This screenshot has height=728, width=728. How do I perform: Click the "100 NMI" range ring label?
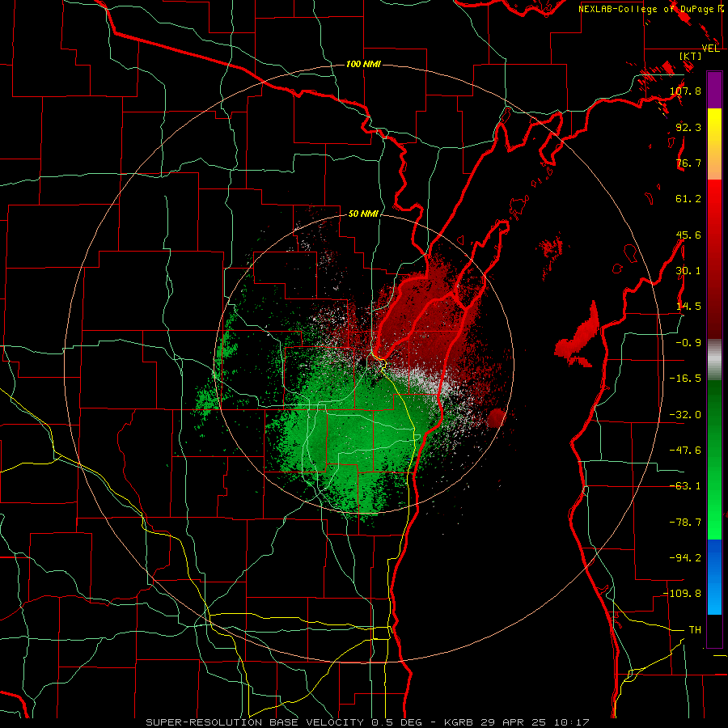(x=363, y=64)
